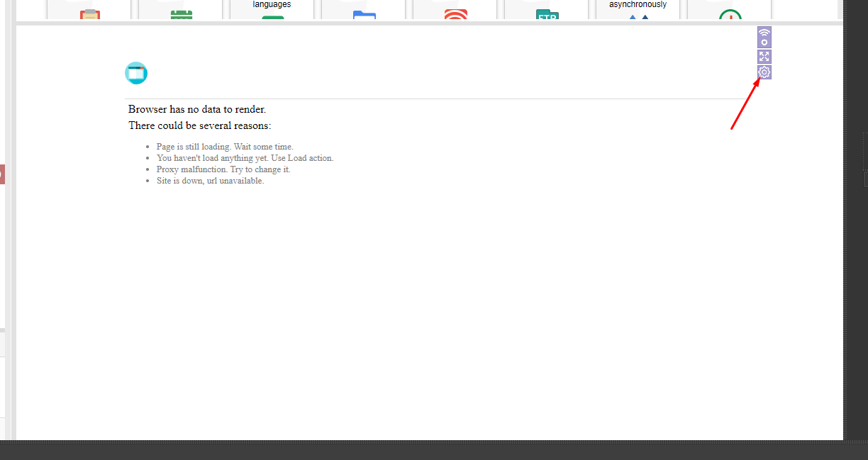Screen dimensions: 868x460
Task: Click the 'Page is still loading' bullet
Action: tap(225, 147)
